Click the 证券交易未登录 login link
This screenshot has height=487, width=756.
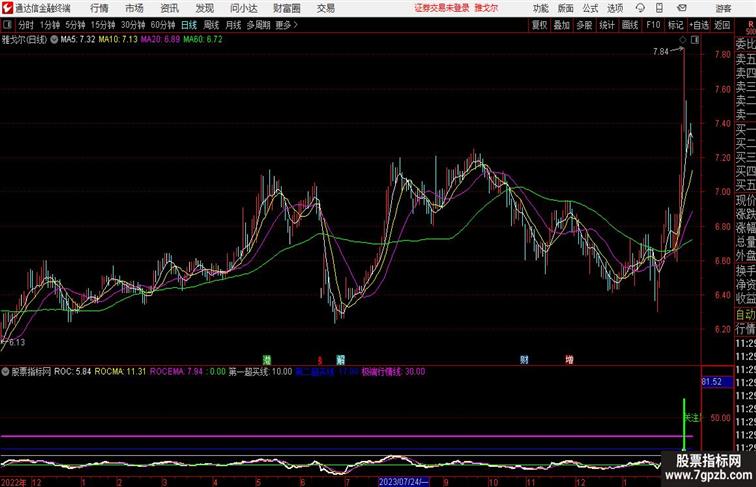click(442, 8)
